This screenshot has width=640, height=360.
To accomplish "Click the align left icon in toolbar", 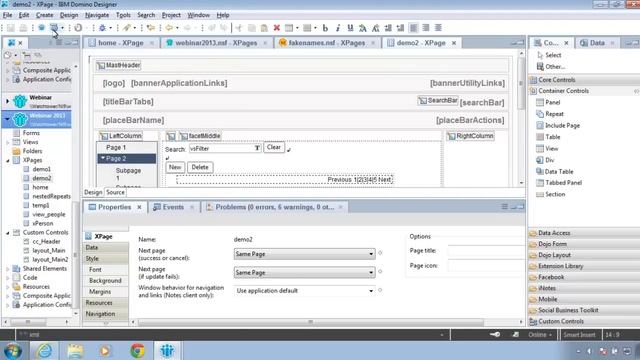I will click(x=413, y=28).
